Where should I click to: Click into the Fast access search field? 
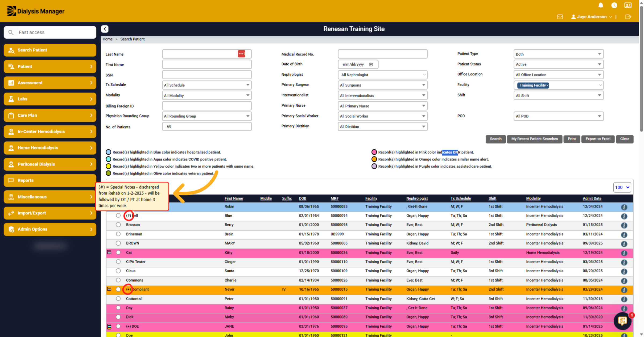click(x=50, y=32)
